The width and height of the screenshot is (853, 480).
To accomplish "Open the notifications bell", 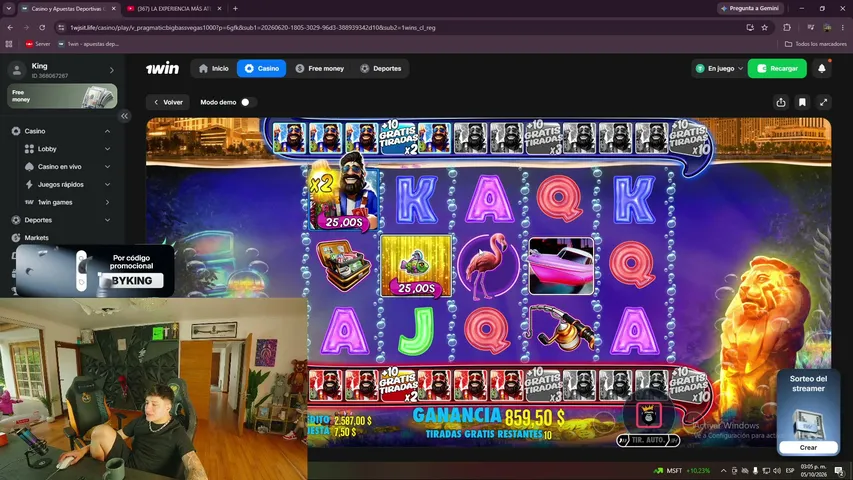I will coord(822,69).
